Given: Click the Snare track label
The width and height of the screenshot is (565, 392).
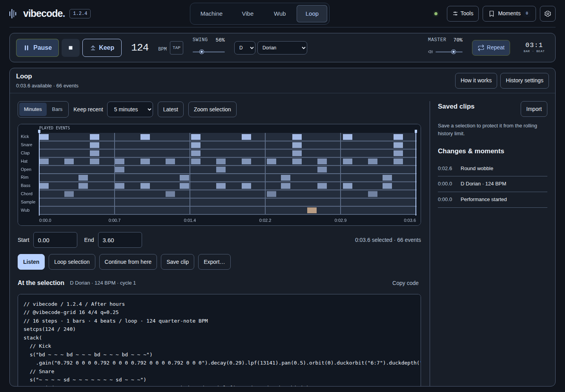Looking at the screenshot, I should 27,145.
